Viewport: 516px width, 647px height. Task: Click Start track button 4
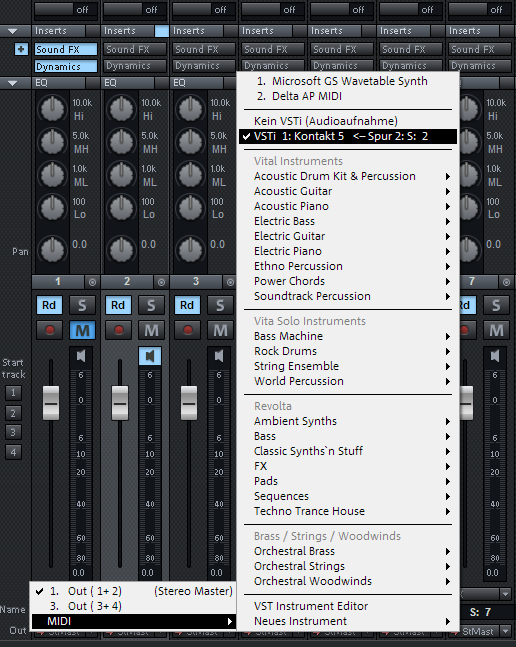pyautogui.click(x=13, y=452)
